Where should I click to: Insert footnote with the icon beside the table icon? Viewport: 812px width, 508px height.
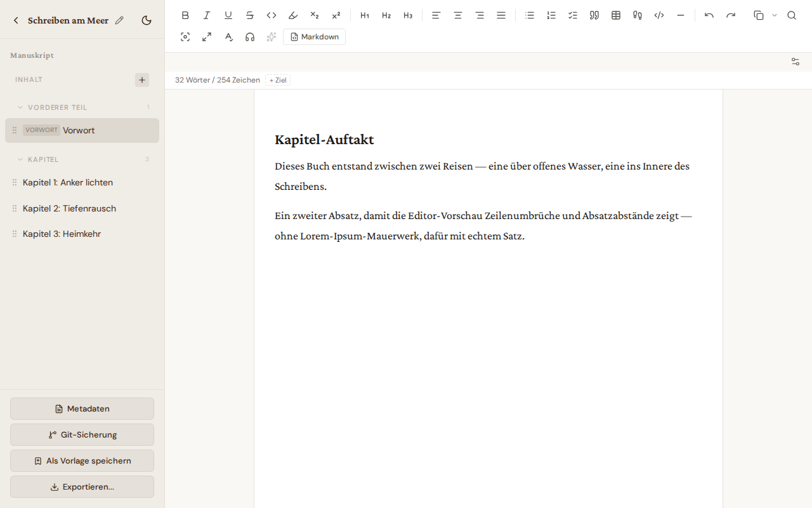pos(638,15)
